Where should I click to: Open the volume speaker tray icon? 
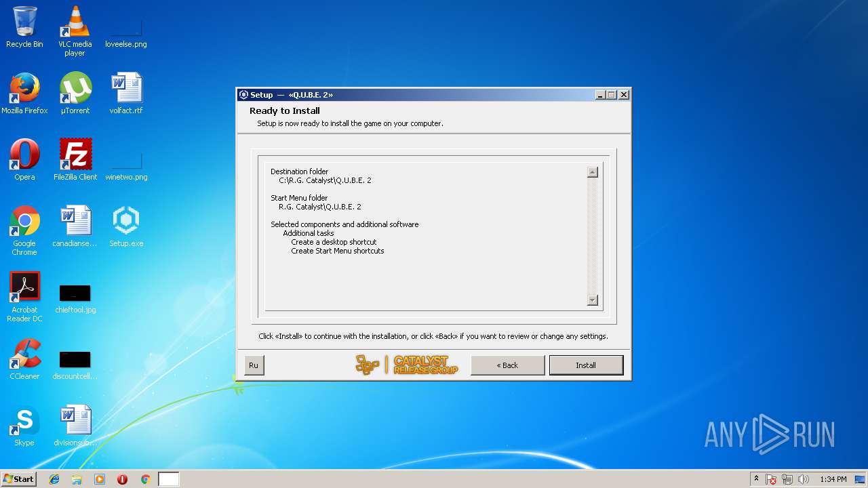click(x=804, y=479)
